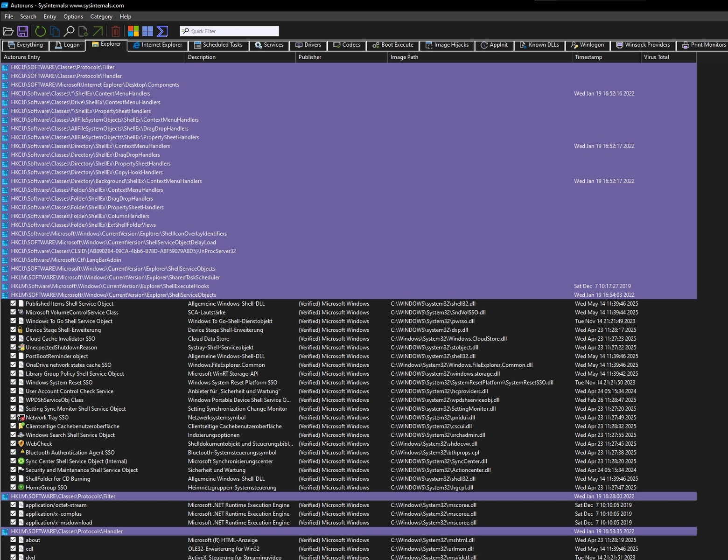This screenshot has height=560, width=728.
Task: Click the red Delete trash can icon
Action: (x=116, y=31)
